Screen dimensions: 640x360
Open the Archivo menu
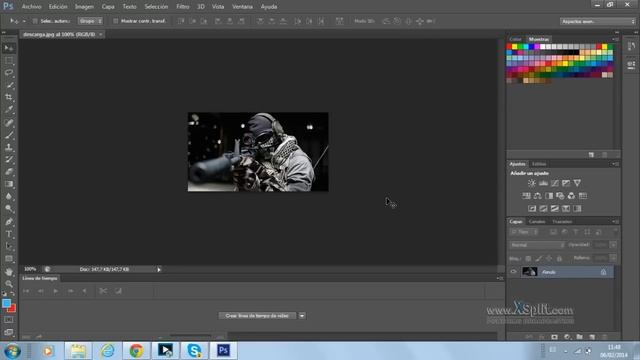tap(31, 7)
